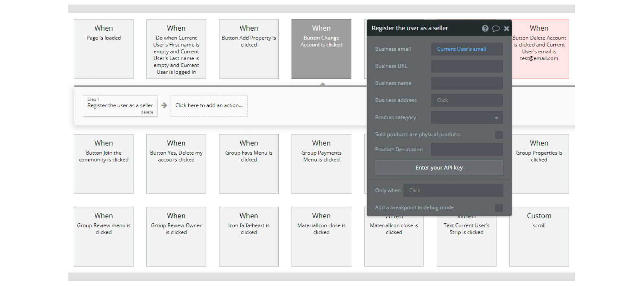
Task: Click the Business name input field
Action: pos(467,83)
